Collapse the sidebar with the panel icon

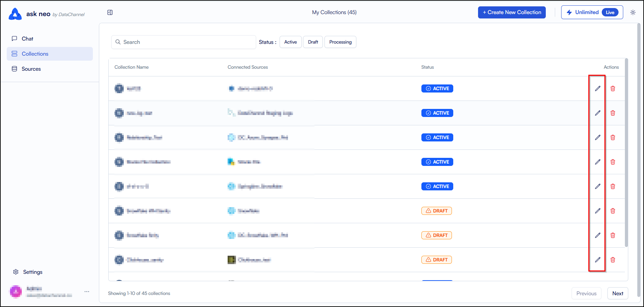click(x=110, y=12)
